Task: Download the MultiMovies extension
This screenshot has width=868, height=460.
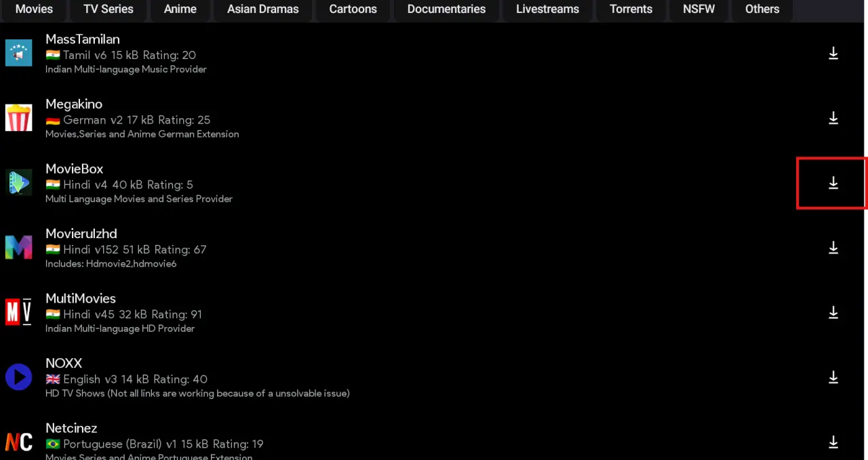Action: point(833,313)
